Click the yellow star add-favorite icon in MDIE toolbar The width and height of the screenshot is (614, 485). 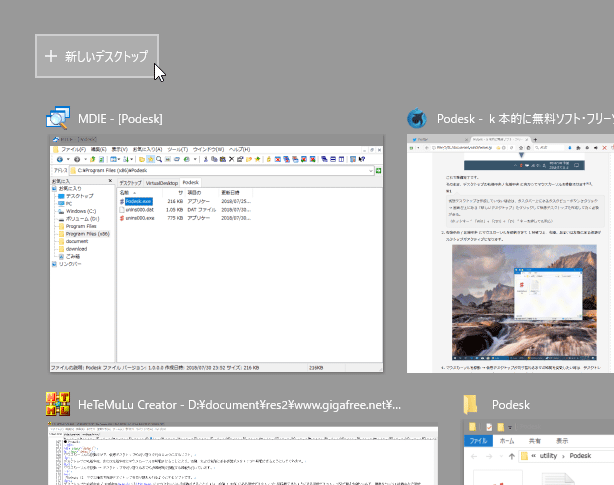257,159
